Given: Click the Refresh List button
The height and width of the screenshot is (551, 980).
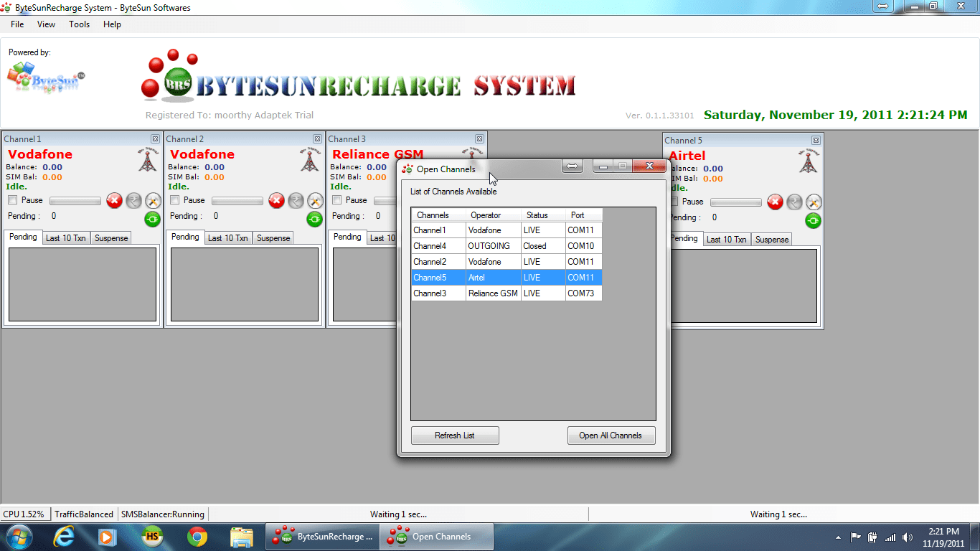Looking at the screenshot, I should click(x=455, y=435).
